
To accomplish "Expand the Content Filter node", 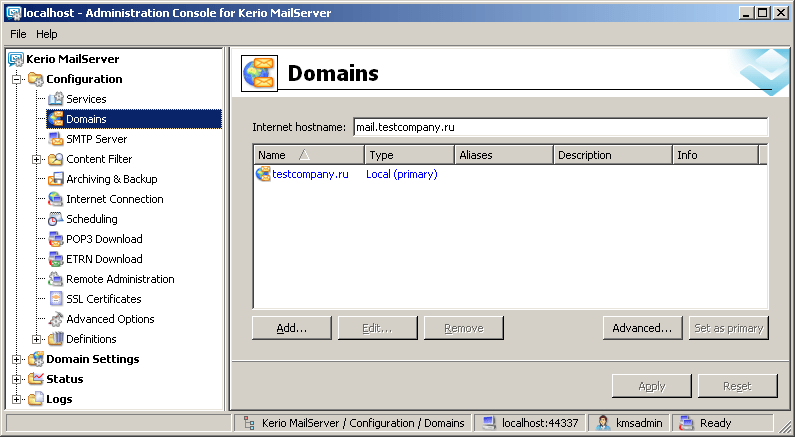I will tap(36, 159).
